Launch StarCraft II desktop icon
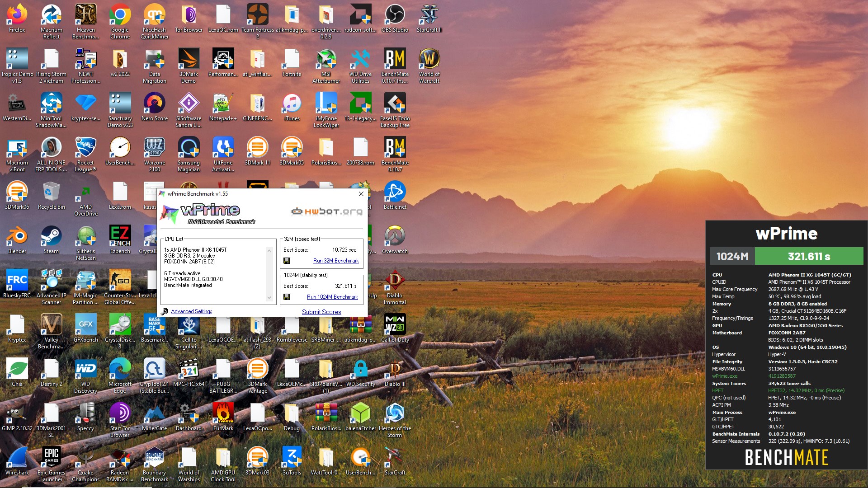The image size is (868, 488). pos(429,18)
